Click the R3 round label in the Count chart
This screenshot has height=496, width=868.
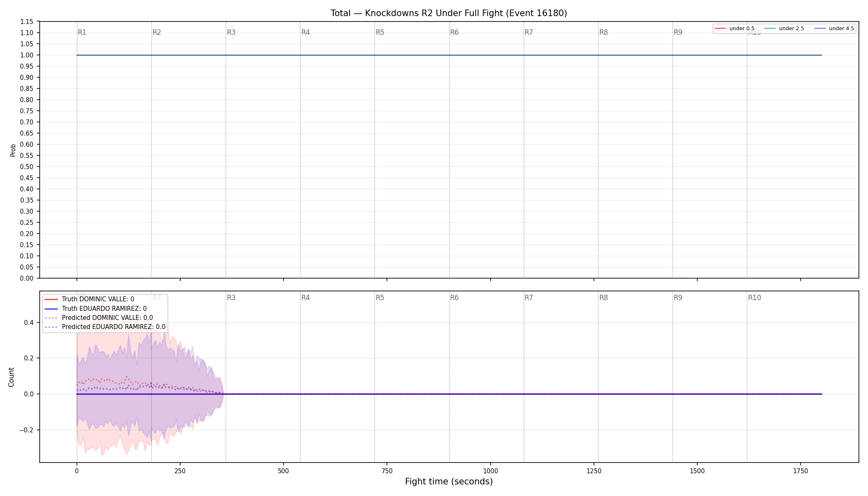click(231, 298)
